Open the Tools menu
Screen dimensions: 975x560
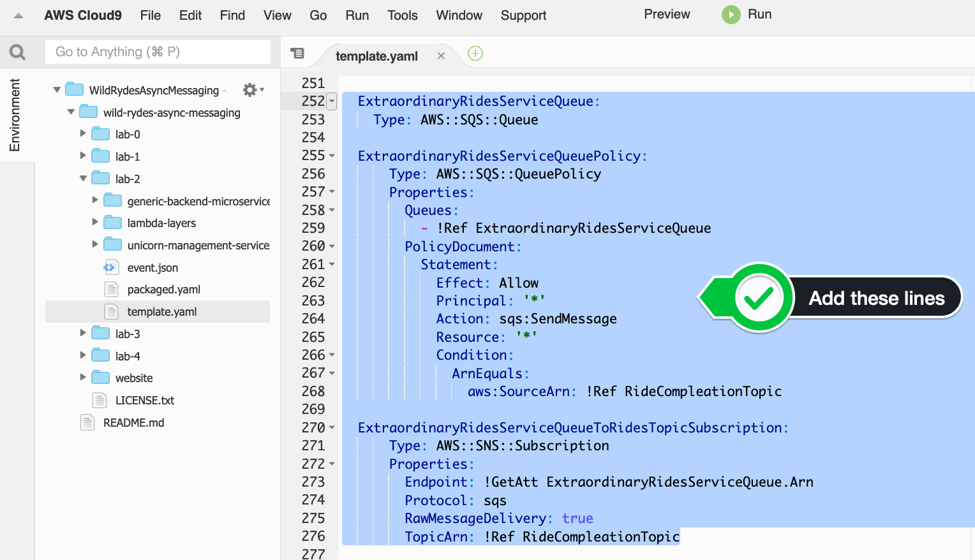coord(403,15)
